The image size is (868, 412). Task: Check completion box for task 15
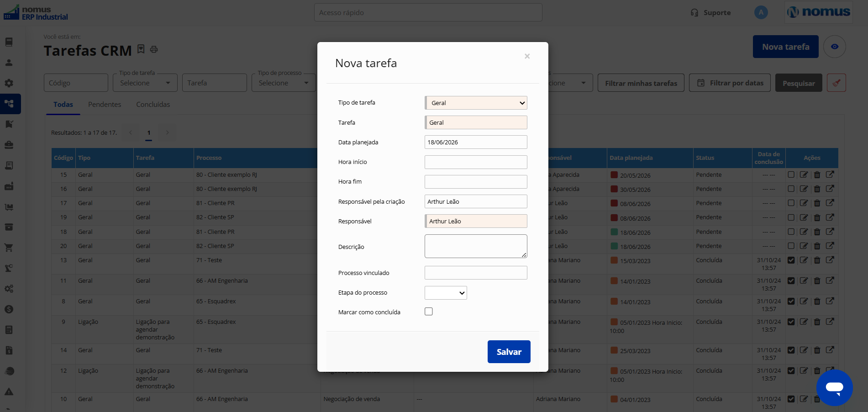(x=791, y=174)
